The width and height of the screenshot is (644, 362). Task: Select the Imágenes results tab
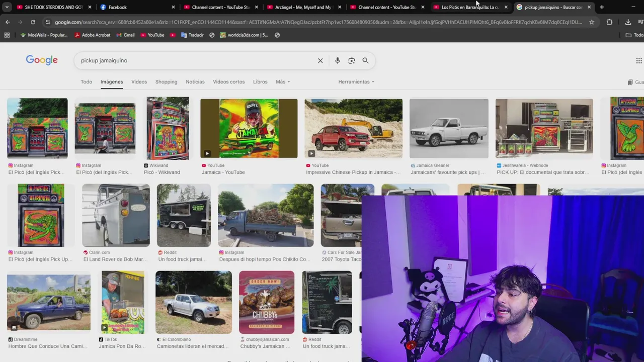[112, 82]
